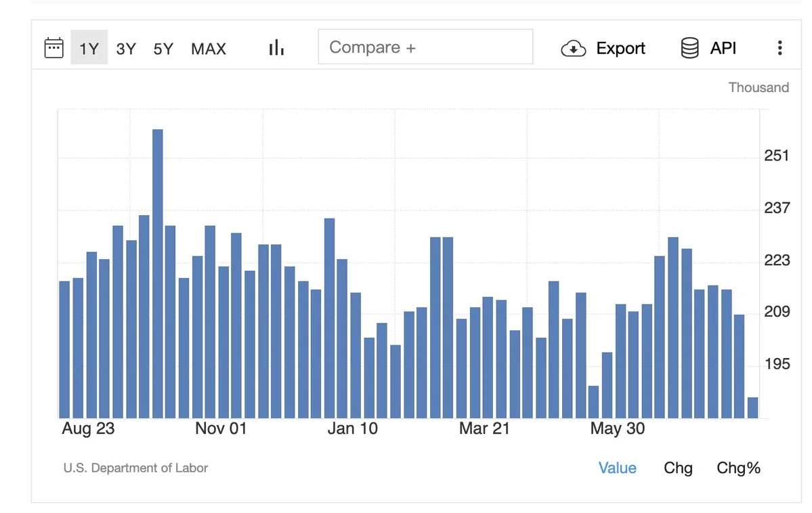The image size is (812, 513).
Task: Click the U.S. Department of Labor source
Action: click(135, 468)
